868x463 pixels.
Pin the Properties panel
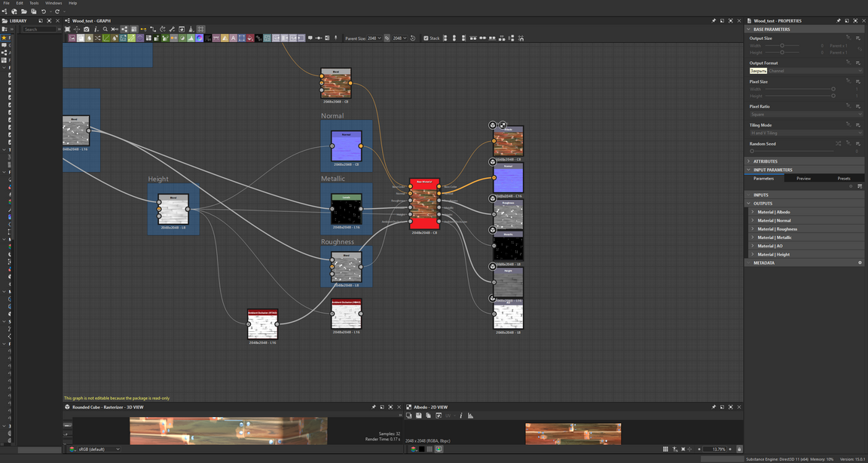838,21
